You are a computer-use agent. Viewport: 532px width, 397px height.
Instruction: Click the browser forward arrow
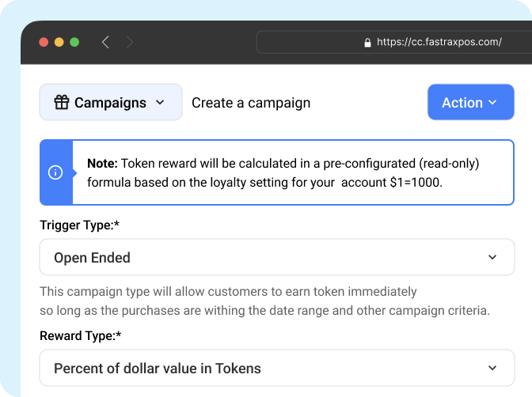pos(130,43)
